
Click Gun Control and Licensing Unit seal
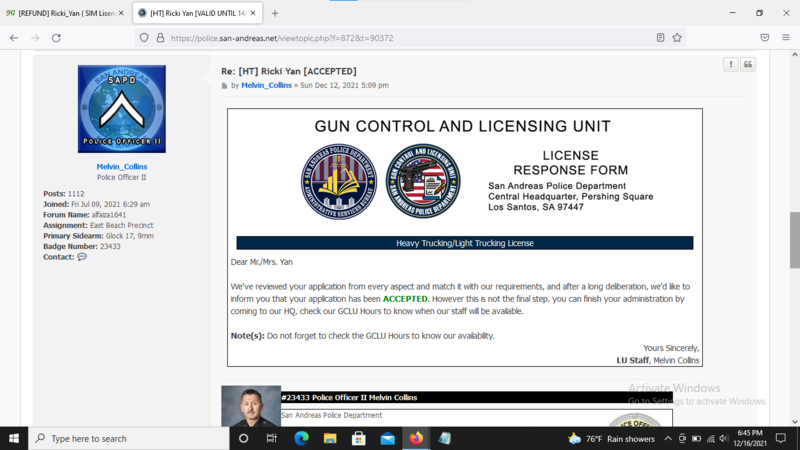pos(423,181)
